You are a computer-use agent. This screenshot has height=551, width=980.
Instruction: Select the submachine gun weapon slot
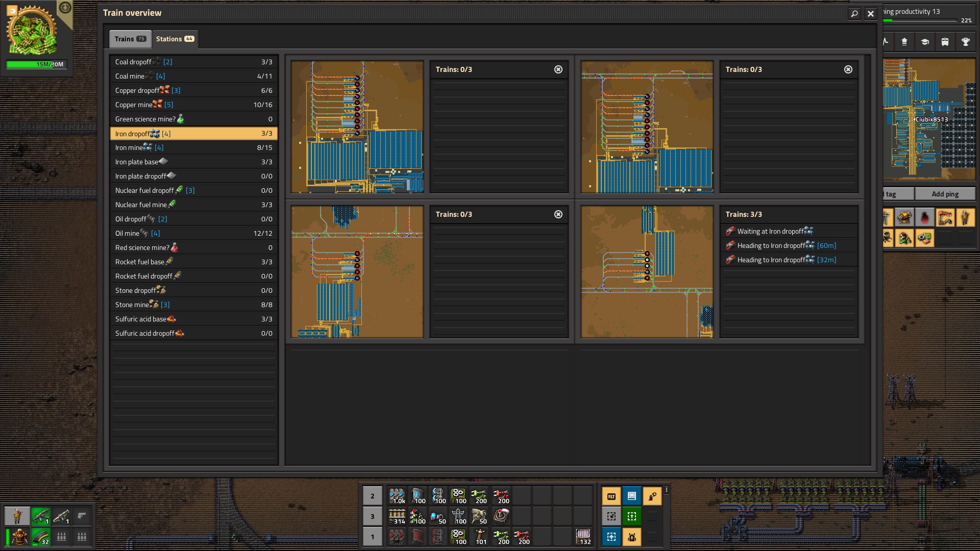point(41,516)
